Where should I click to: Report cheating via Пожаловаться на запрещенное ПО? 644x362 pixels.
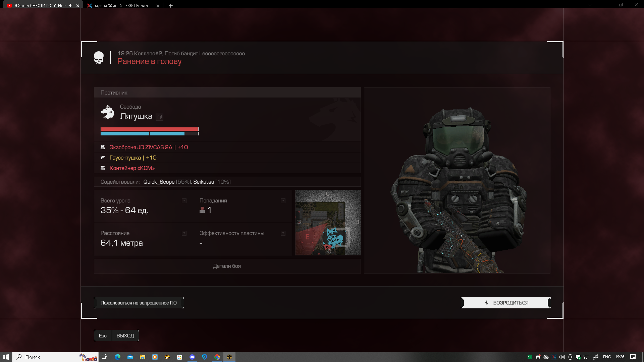139,303
